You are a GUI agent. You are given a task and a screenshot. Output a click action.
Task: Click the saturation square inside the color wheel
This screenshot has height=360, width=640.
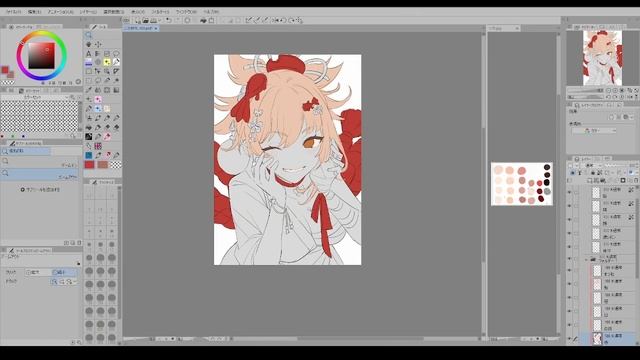[41, 56]
